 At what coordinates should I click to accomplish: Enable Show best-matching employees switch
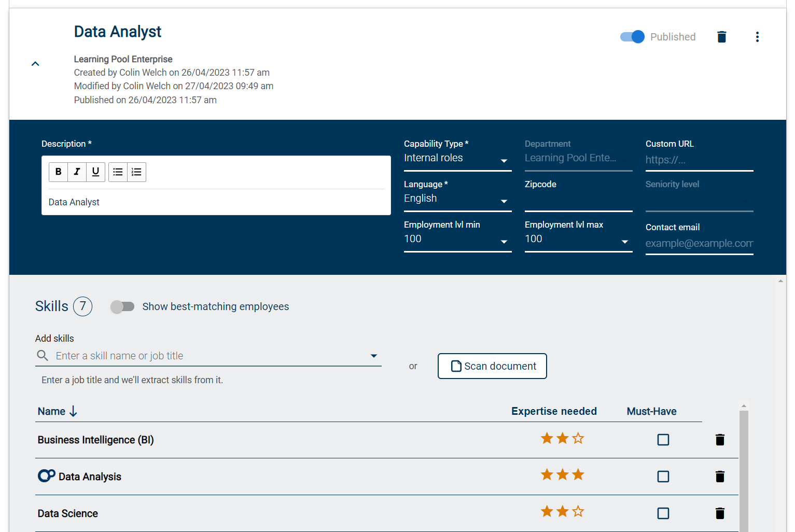(122, 306)
